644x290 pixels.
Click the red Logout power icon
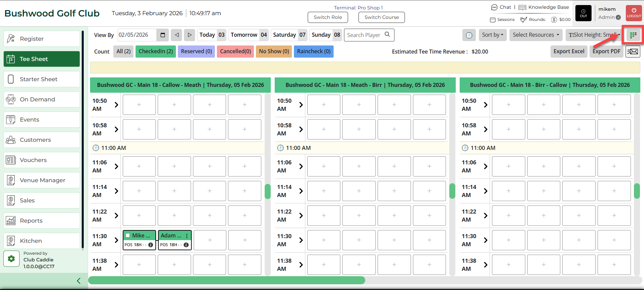click(x=634, y=13)
